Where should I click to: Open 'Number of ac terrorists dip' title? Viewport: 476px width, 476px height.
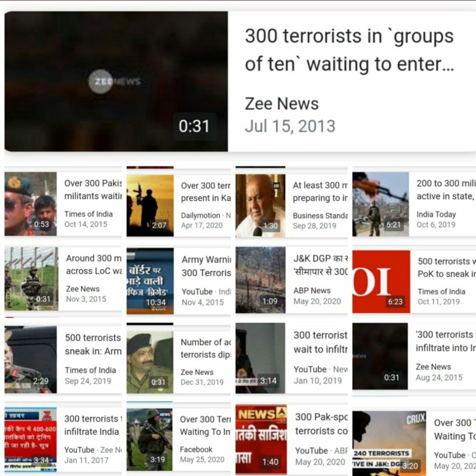(x=206, y=348)
